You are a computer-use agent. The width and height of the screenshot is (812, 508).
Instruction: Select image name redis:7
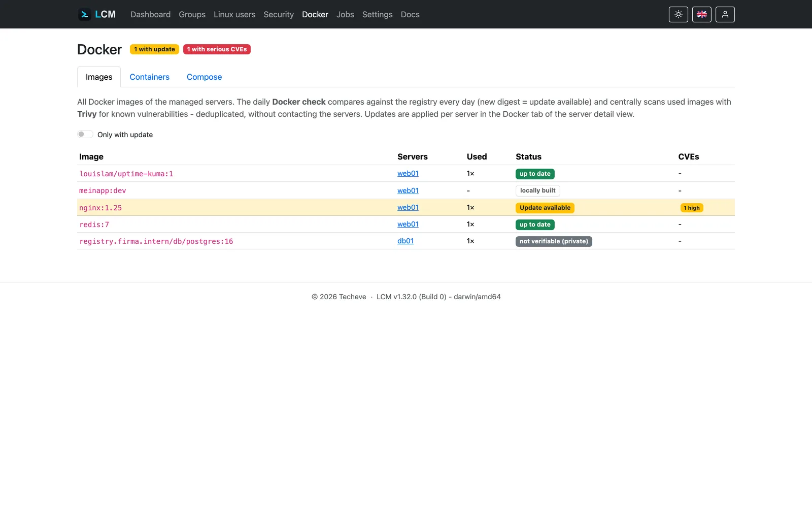[94, 225]
